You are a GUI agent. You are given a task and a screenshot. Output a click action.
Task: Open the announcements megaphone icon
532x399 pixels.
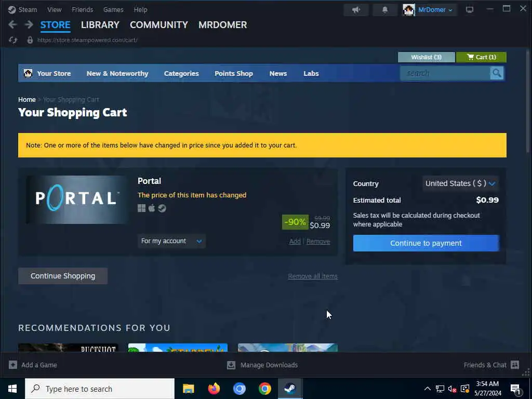(x=356, y=10)
